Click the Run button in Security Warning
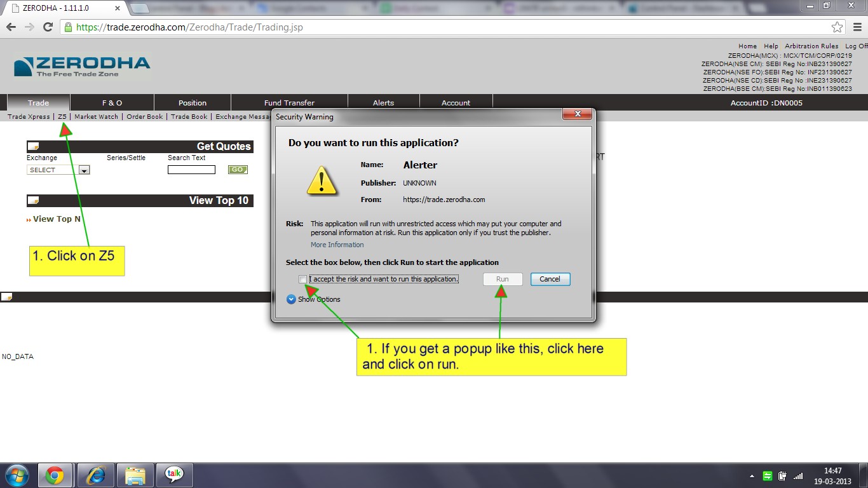Image resolution: width=868 pixels, height=488 pixels. tap(503, 279)
